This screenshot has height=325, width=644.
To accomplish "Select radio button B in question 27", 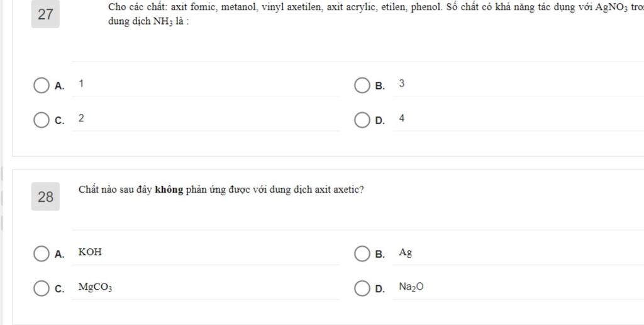I will coord(362,86).
